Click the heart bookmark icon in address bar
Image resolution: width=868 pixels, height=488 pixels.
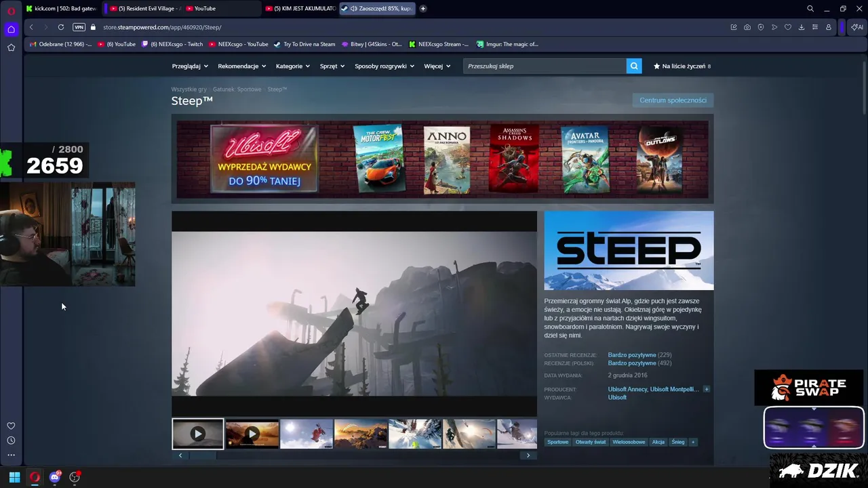788,27
